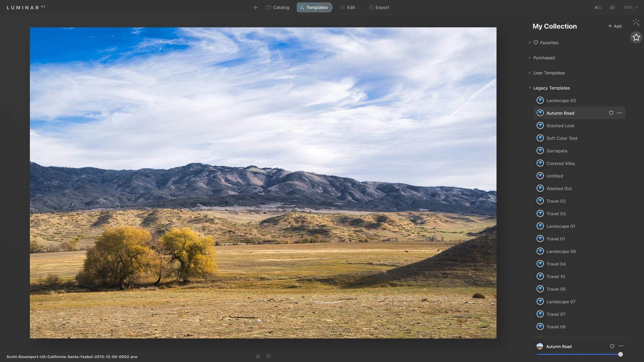
Task: Favorite the Autumn Road template with the heart
Action: click(x=611, y=113)
